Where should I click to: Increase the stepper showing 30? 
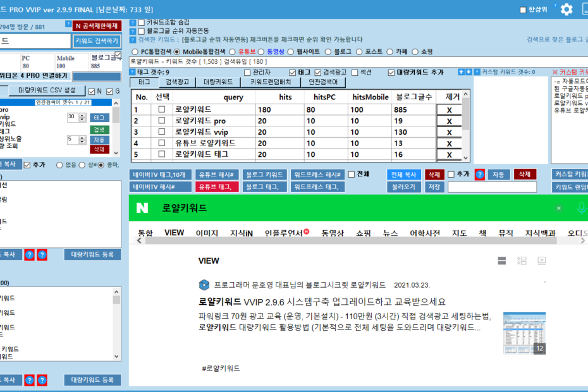82,115
